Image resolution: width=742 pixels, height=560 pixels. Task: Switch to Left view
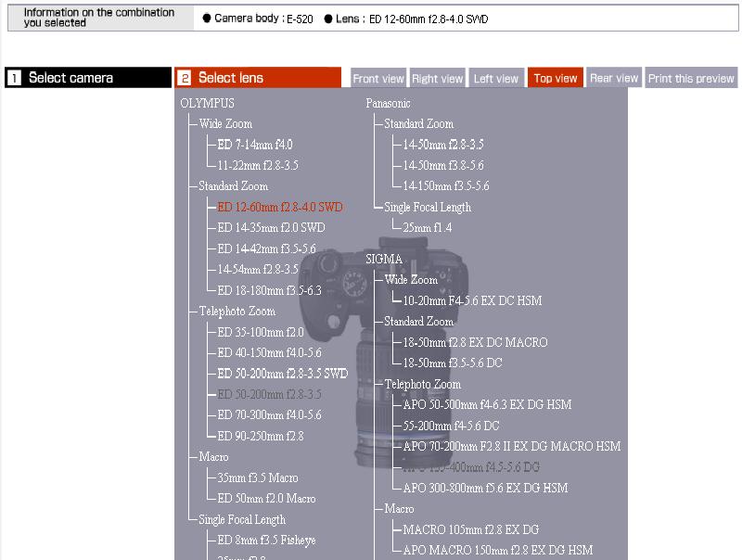pyautogui.click(x=496, y=79)
